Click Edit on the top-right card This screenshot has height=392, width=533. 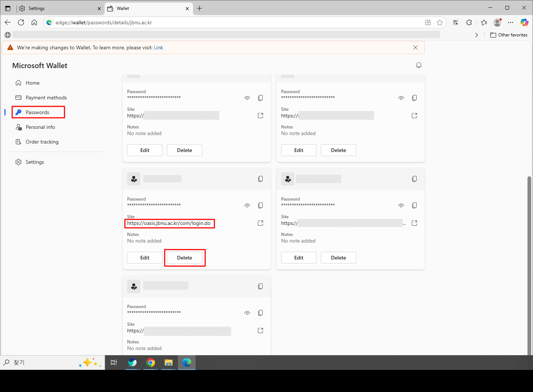click(x=299, y=150)
